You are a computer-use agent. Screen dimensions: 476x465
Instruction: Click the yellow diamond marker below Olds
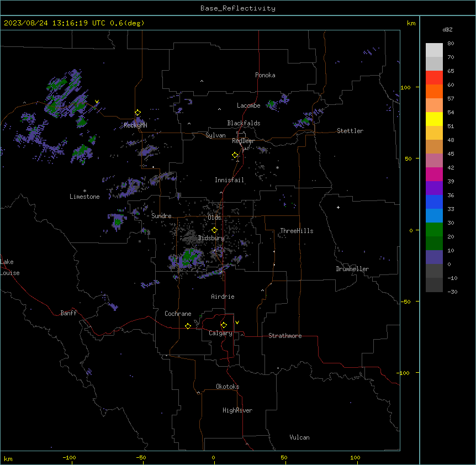[x=214, y=230]
